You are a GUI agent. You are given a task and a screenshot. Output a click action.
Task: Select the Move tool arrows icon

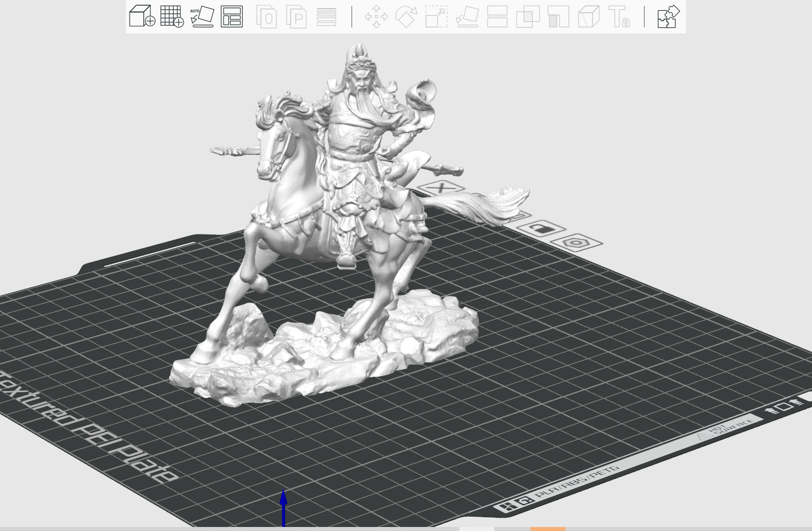click(376, 17)
